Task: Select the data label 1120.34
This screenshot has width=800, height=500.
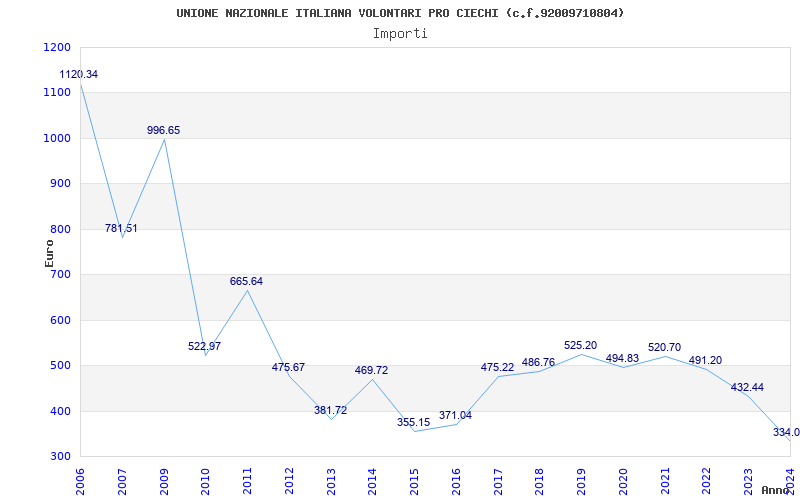Action: [x=79, y=74]
